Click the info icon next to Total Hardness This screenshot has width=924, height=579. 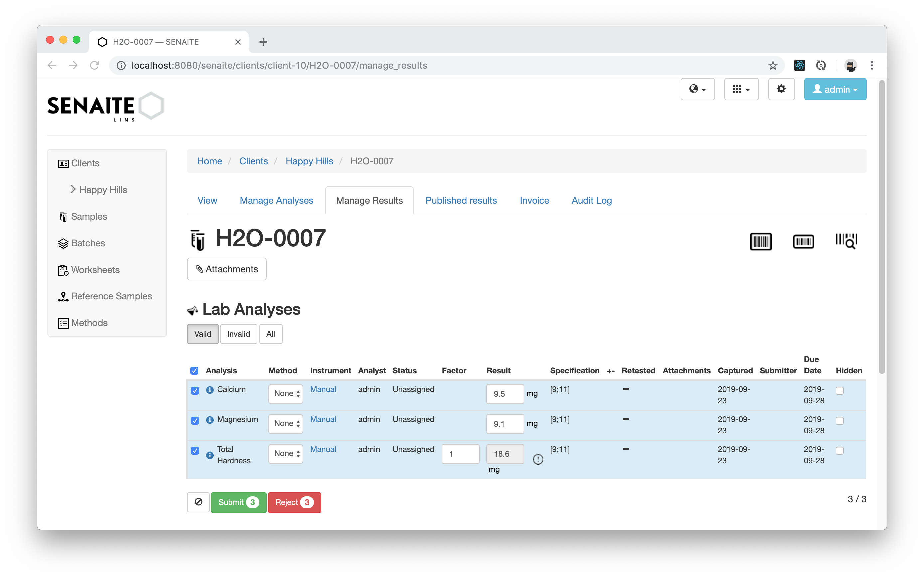pos(209,455)
